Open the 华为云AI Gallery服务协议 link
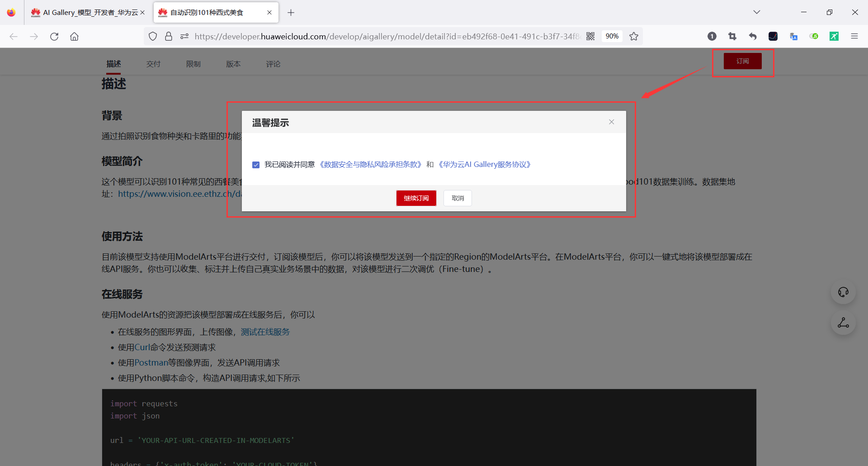 point(485,164)
